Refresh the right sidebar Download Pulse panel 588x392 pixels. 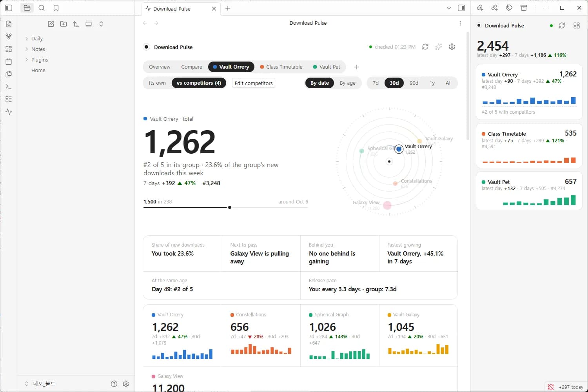point(562,25)
